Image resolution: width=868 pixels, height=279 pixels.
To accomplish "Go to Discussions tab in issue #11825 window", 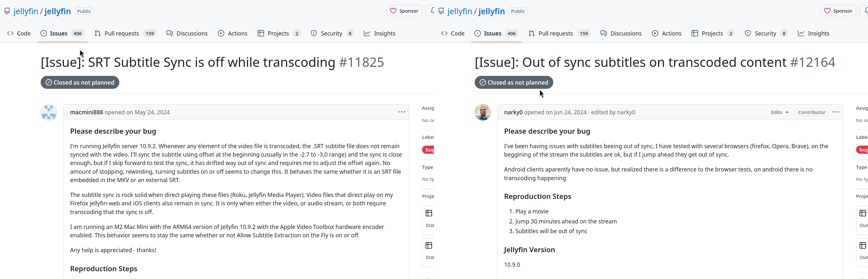I will tap(187, 33).
